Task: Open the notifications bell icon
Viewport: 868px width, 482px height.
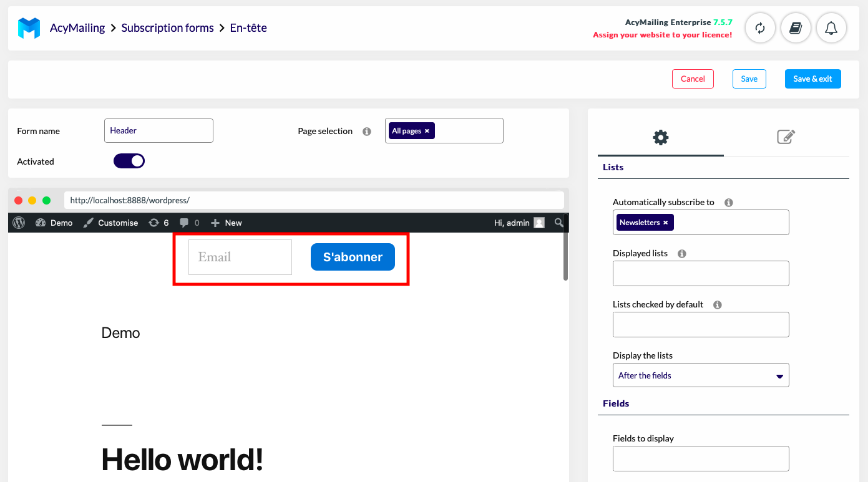Action: point(831,28)
